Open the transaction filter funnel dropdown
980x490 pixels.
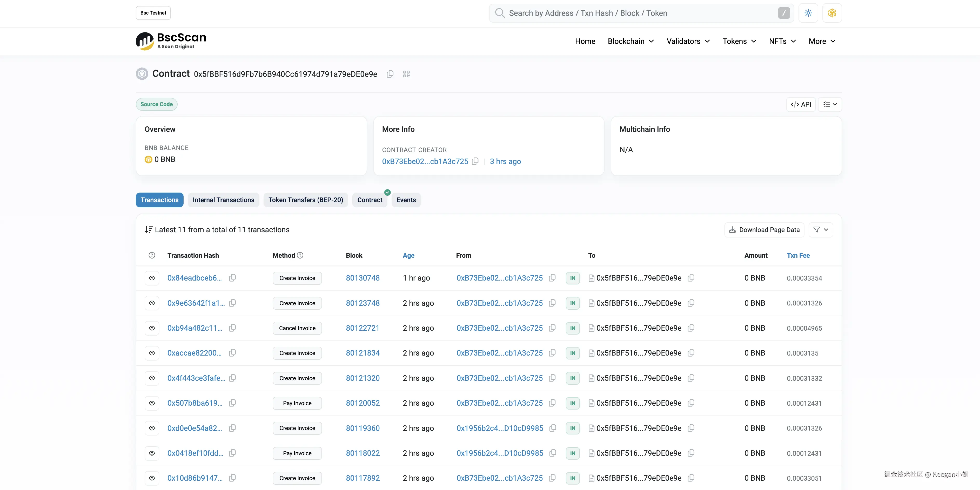[821, 230]
